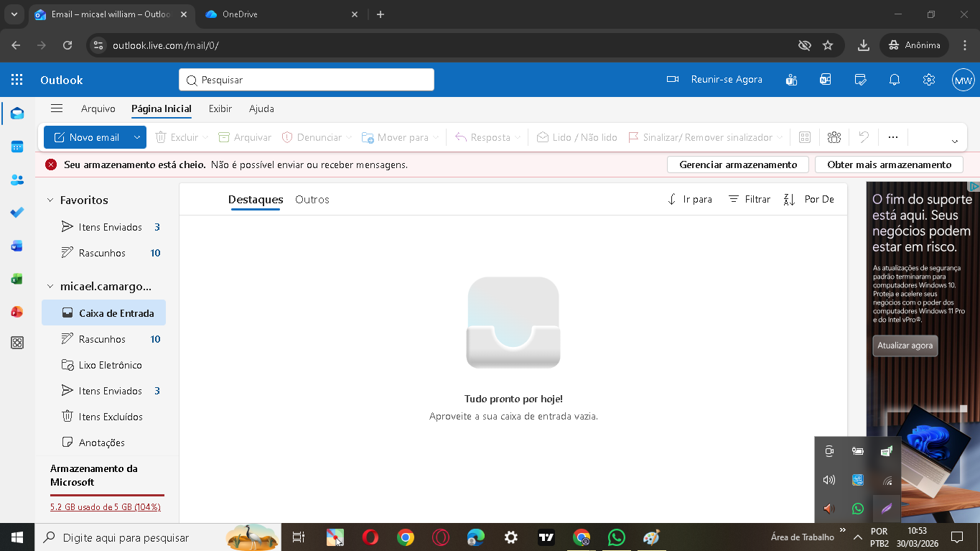
Task: Open the Teams icon in Outlook header
Action: point(792,80)
